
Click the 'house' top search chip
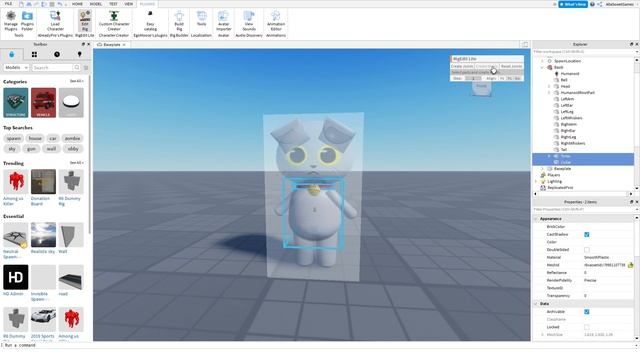(35, 138)
